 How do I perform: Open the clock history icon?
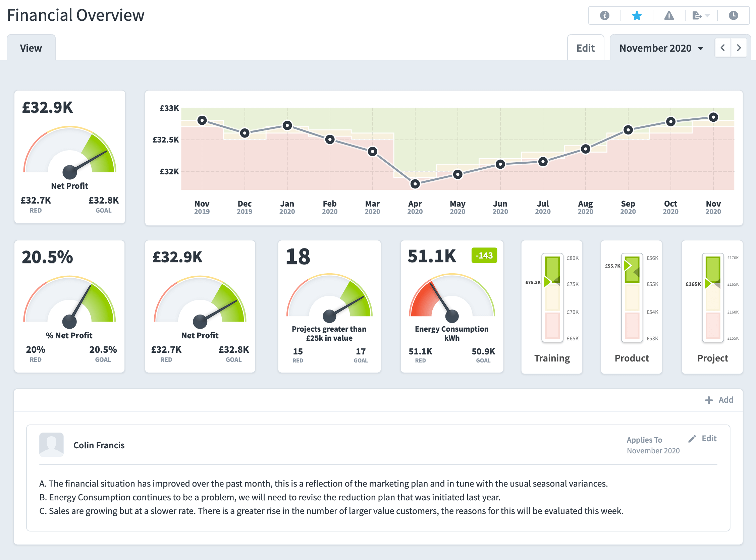point(733,16)
